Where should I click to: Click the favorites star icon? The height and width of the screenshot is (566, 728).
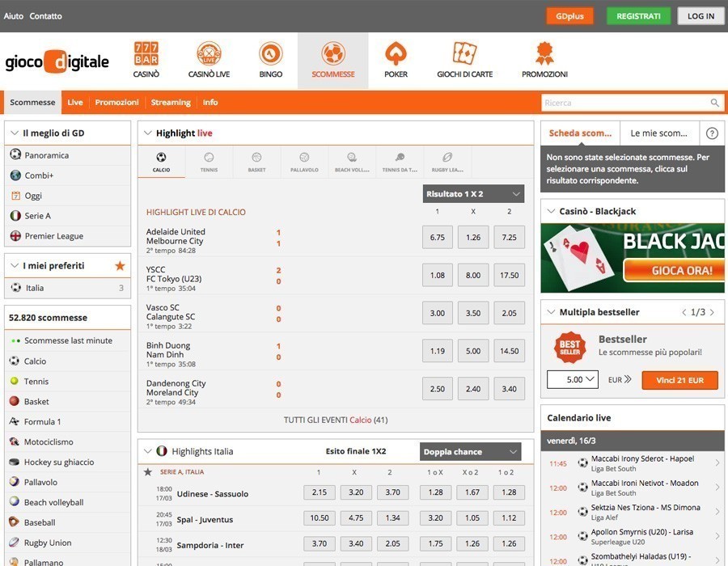(120, 266)
